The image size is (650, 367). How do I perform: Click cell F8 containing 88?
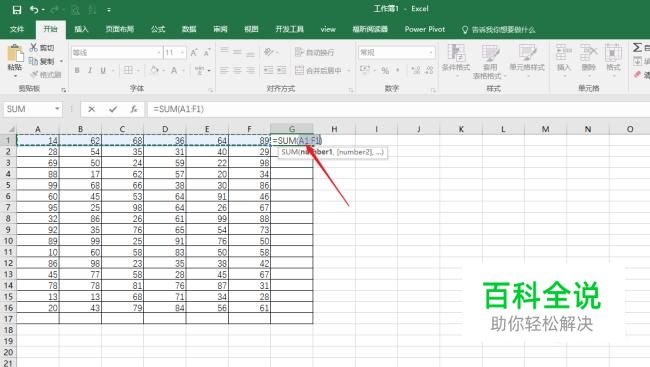coord(249,219)
